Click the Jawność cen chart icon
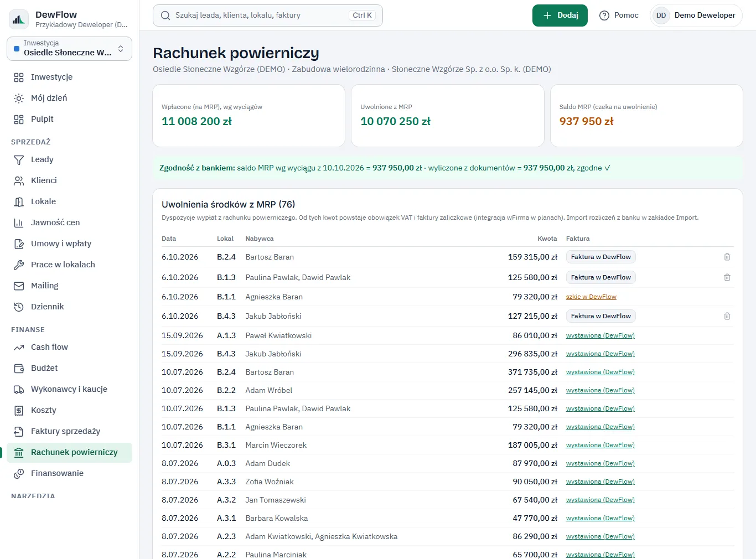This screenshot has width=756, height=559. 19,223
